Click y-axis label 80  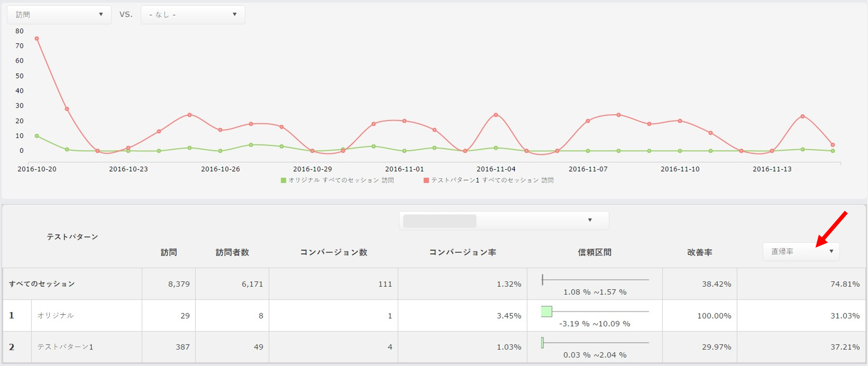point(19,31)
